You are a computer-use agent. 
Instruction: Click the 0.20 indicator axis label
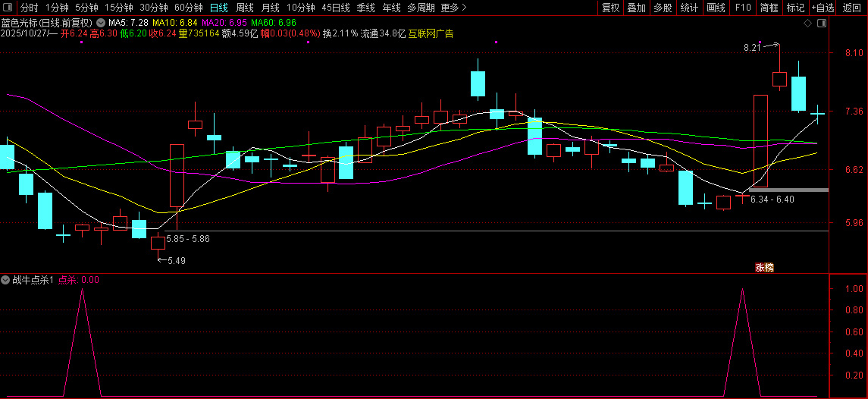pyautogui.click(x=854, y=375)
